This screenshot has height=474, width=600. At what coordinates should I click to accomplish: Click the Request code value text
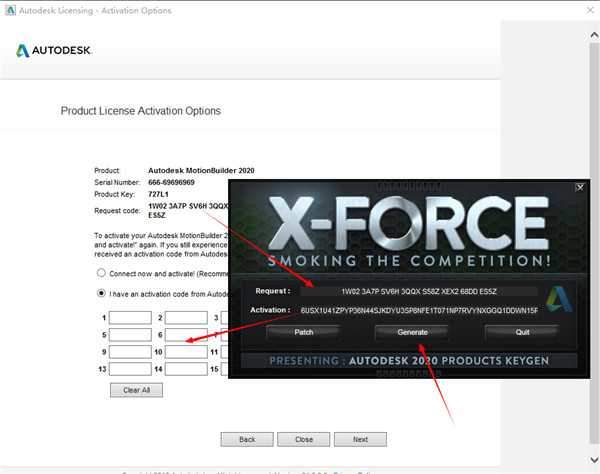tap(188, 210)
